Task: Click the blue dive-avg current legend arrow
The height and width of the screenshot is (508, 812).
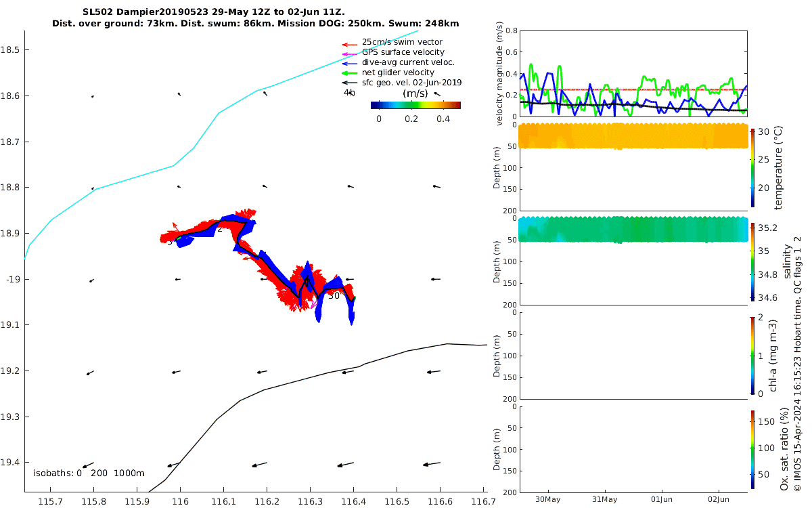Action: 349,64
